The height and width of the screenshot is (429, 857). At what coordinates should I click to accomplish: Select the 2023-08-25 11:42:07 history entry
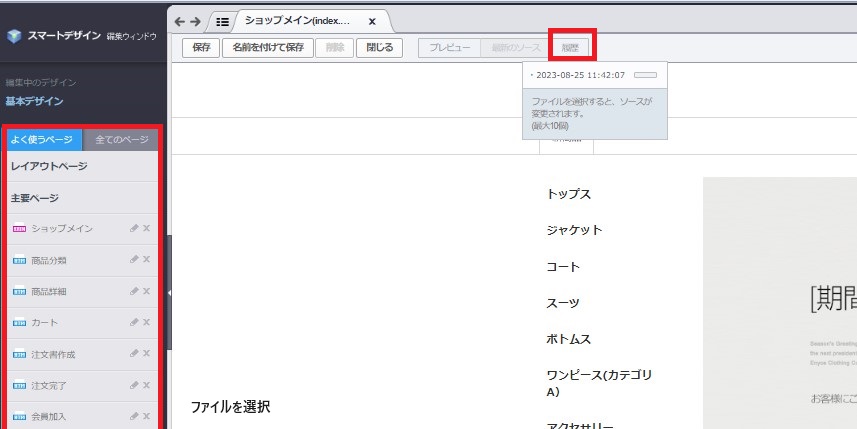pyautogui.click(x=580, y=75)
